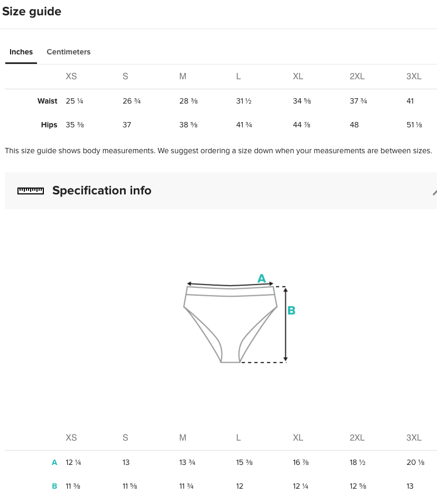The image size is (437, 504).
Task: Click the XS column header in body table
Action: click(71, 76)
